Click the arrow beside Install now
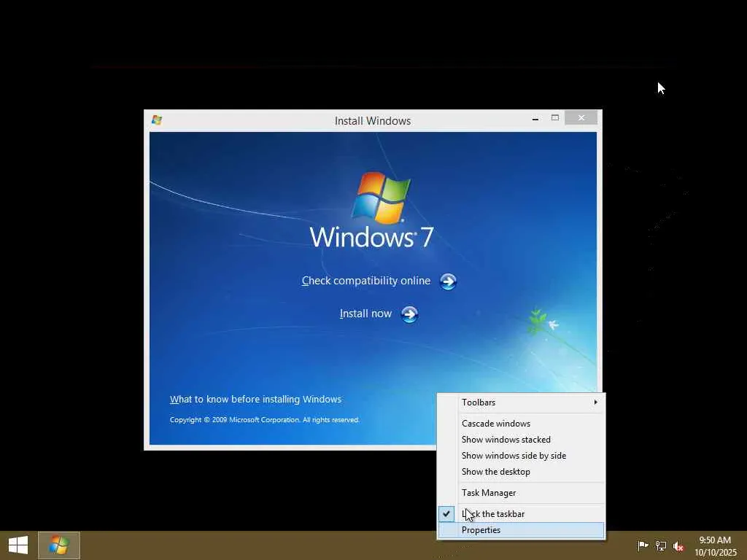This screenshot has width=747, height=560. pyautogui.click(x=409, y=314)
